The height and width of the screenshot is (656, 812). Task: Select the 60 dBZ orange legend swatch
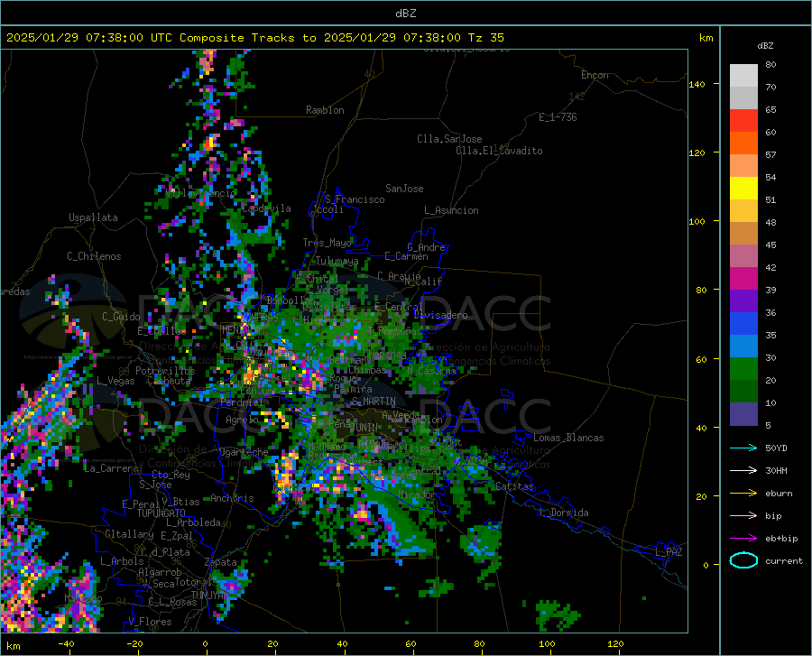point(743,143)
